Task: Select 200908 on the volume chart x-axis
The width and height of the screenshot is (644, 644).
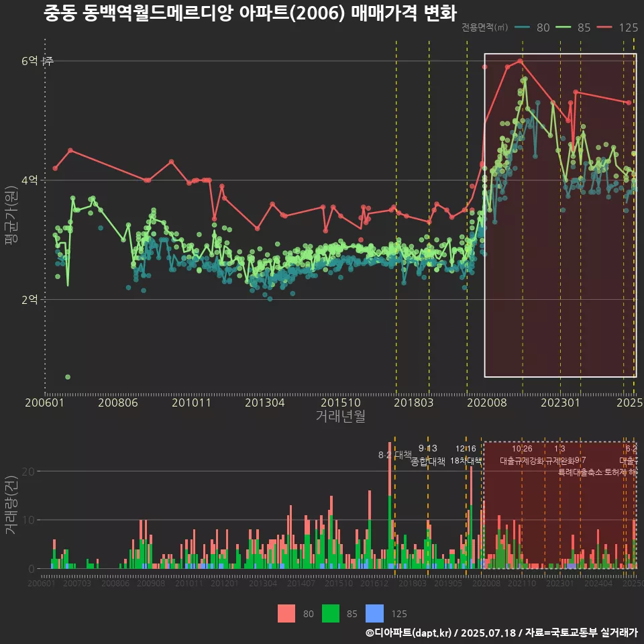Action: (151, 583)
